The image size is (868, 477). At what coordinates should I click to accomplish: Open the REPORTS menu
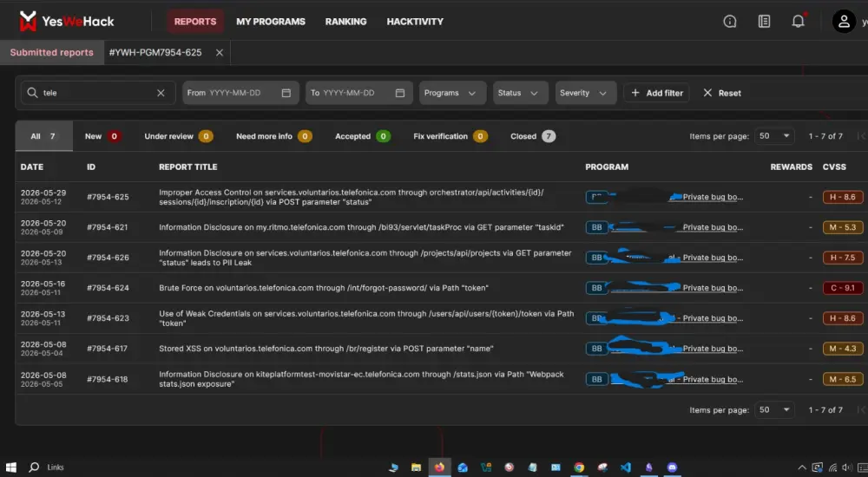[x=194, y=22]
